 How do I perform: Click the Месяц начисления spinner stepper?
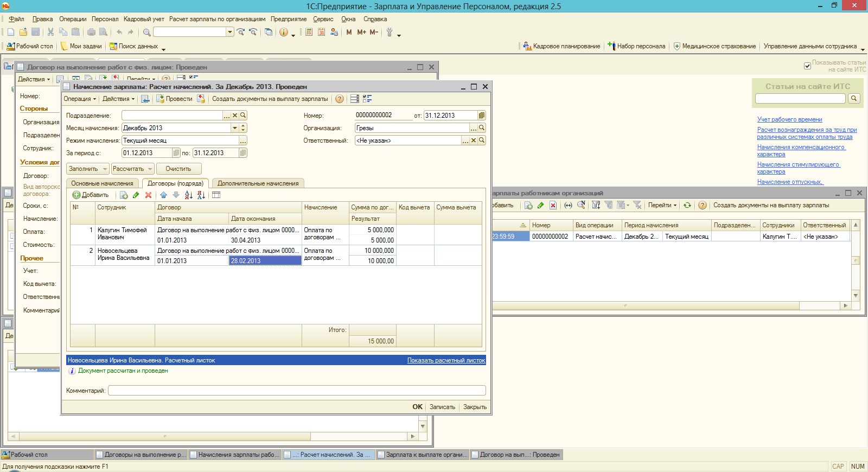coord(243,128)
